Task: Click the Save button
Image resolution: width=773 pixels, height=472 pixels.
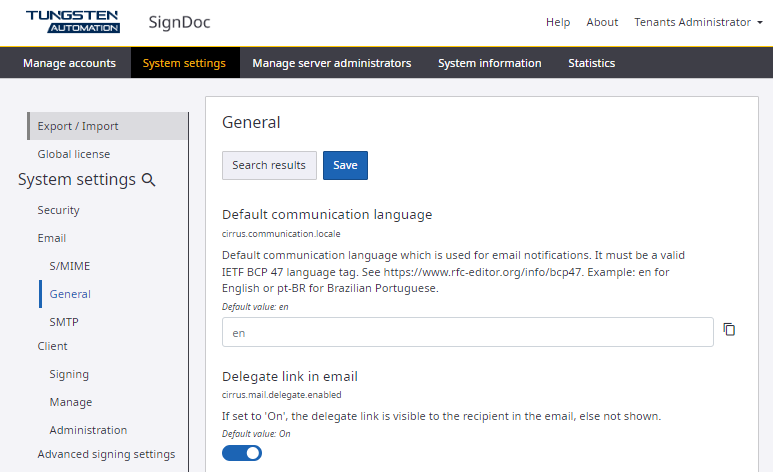Action: point(345,165)
